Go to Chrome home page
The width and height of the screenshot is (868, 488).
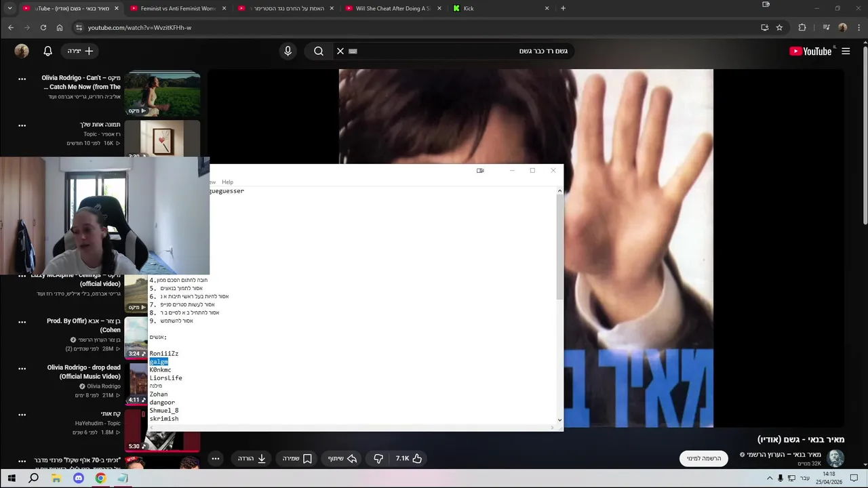60,28
